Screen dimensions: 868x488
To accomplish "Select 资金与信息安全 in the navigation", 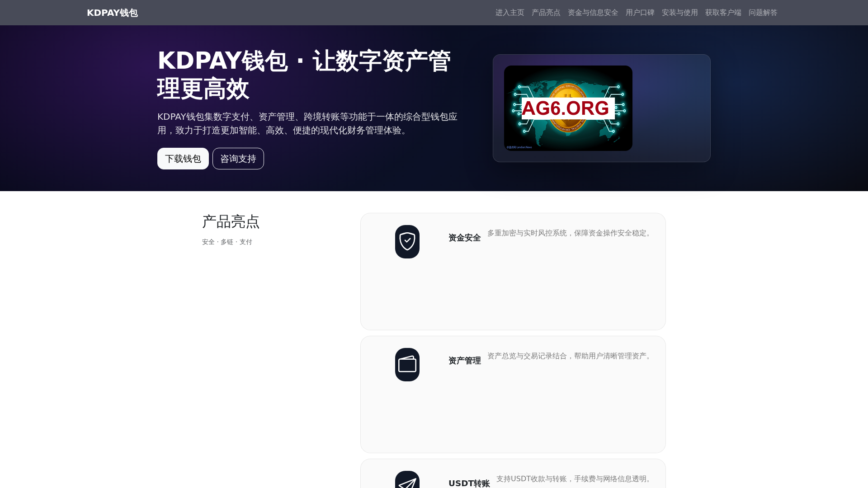I will 593,13.
